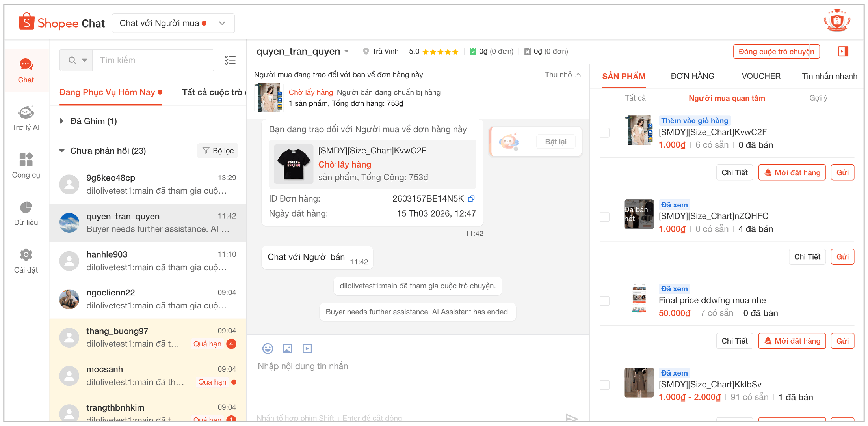Expand Đã Ghim (1) section
This screenshot has height=426, width=868.
[62, 121]
